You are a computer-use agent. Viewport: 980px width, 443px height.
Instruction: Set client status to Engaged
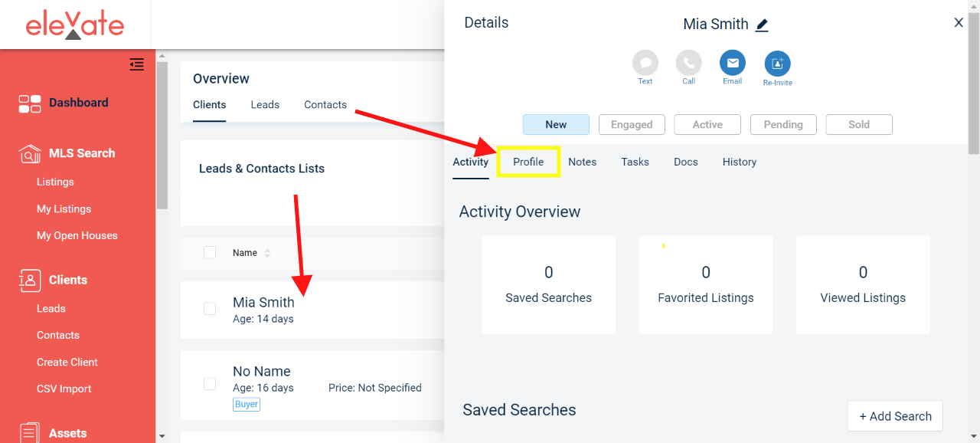click(x=632, y=125)
